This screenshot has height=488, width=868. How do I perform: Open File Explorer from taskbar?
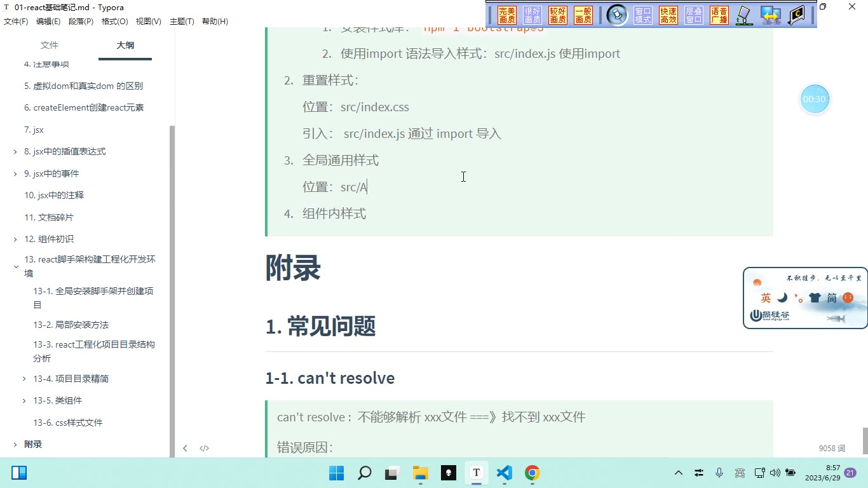[420, 473]
